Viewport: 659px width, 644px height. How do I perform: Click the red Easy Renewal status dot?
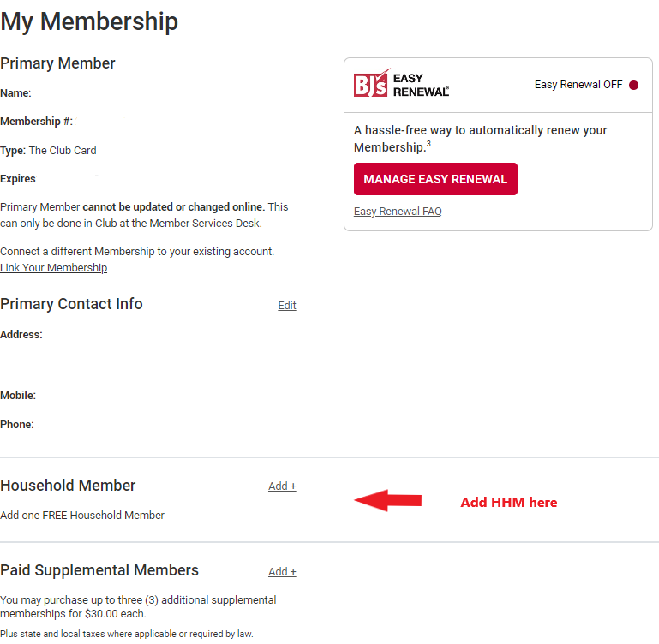633,86
